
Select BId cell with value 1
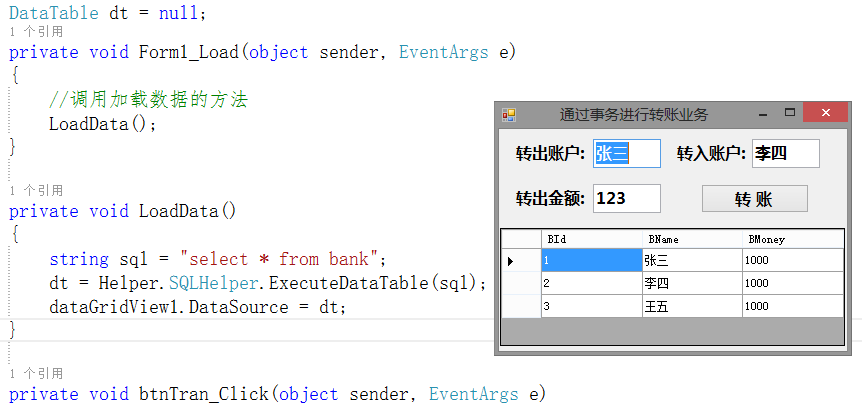pyautogui.click(x=592, y=260)
